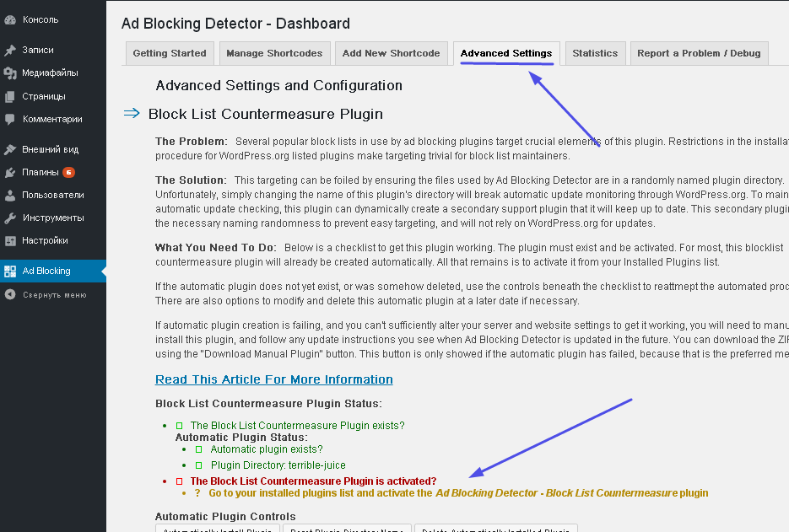Open the Add New Shortcode tab
The height and width of the screenshot is (532, 789).
pos(391,53)
